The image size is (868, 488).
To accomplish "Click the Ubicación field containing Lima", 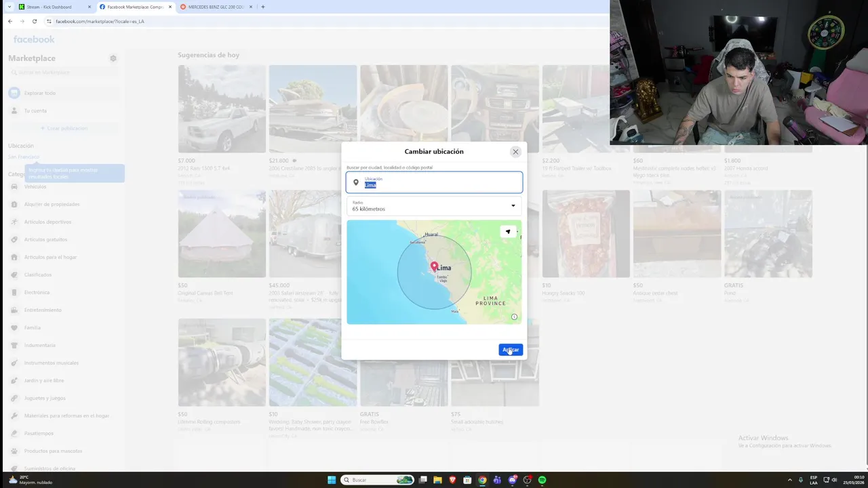I will (x=434, y=182).
